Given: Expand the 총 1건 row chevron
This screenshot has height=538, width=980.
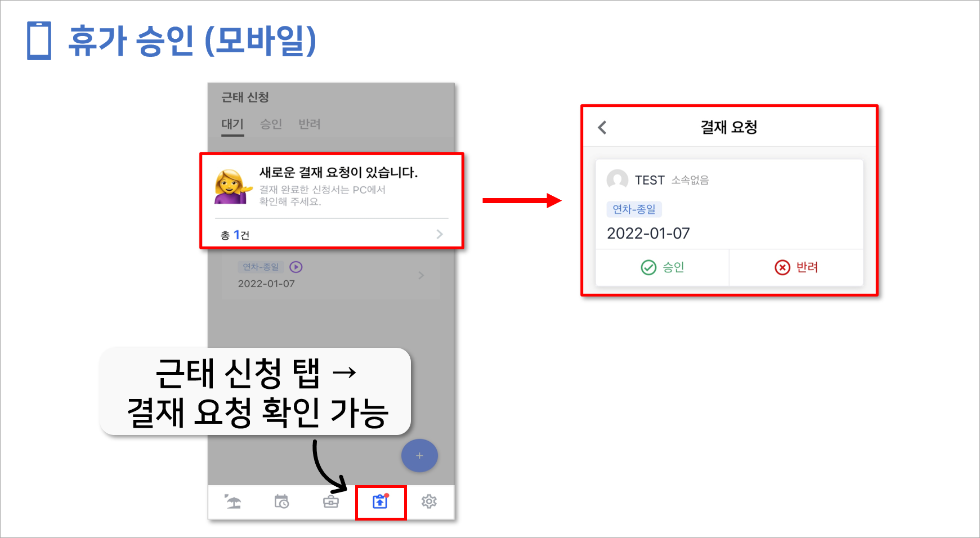Looking at the screenshot, I should [440, 234].
